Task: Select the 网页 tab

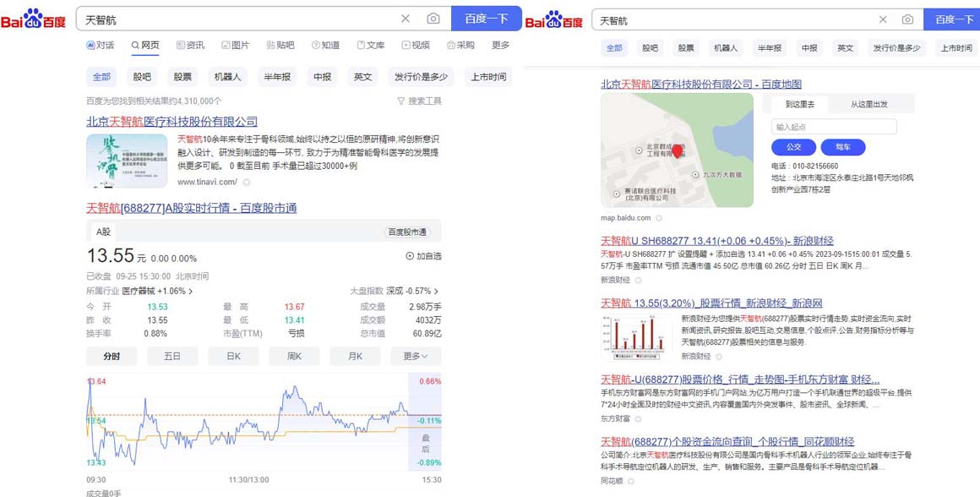Action: click(x=145, y=45)
